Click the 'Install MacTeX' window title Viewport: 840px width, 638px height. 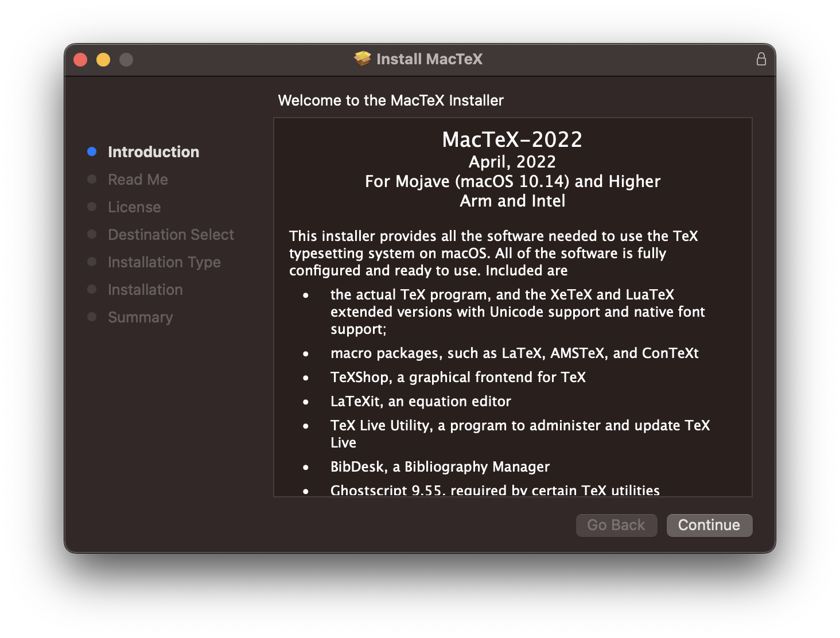coord(429,59)
